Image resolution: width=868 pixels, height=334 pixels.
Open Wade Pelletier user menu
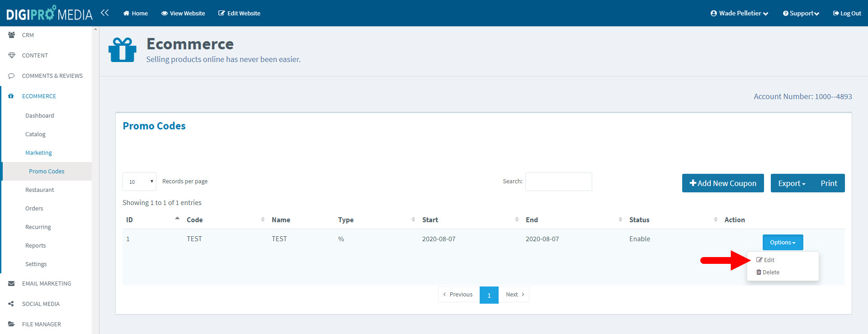(740, 13)
